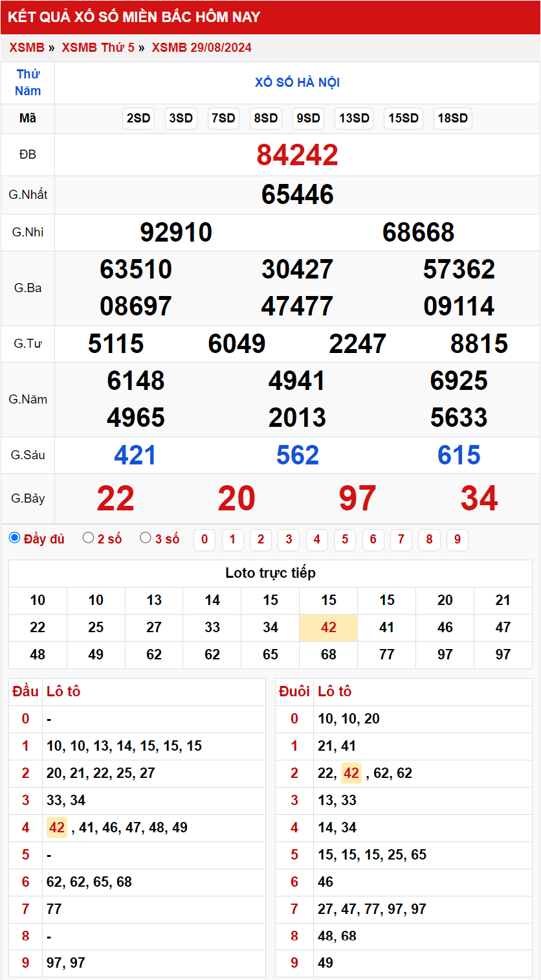
Task: Select the 9SD display mode
Action: point(308,119)
